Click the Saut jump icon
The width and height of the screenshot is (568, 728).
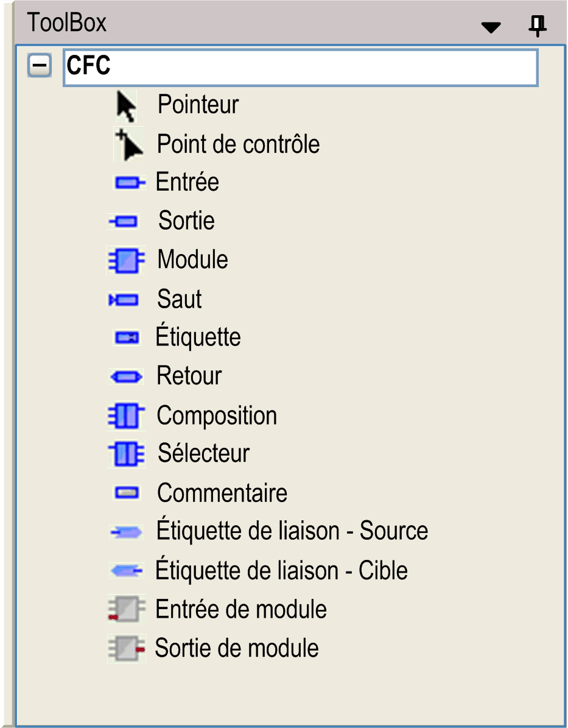point(124,300)
